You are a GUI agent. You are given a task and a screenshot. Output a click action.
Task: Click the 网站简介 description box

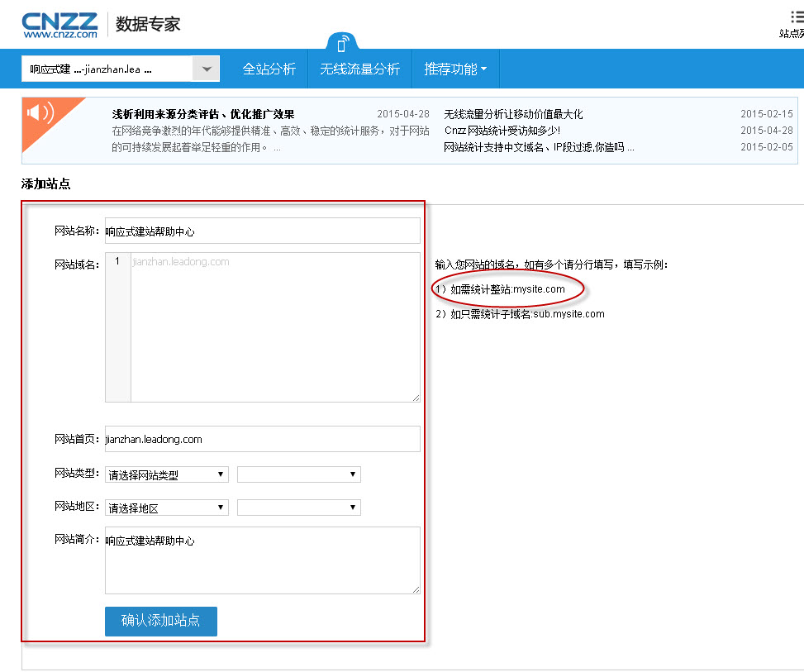point(261,560)
